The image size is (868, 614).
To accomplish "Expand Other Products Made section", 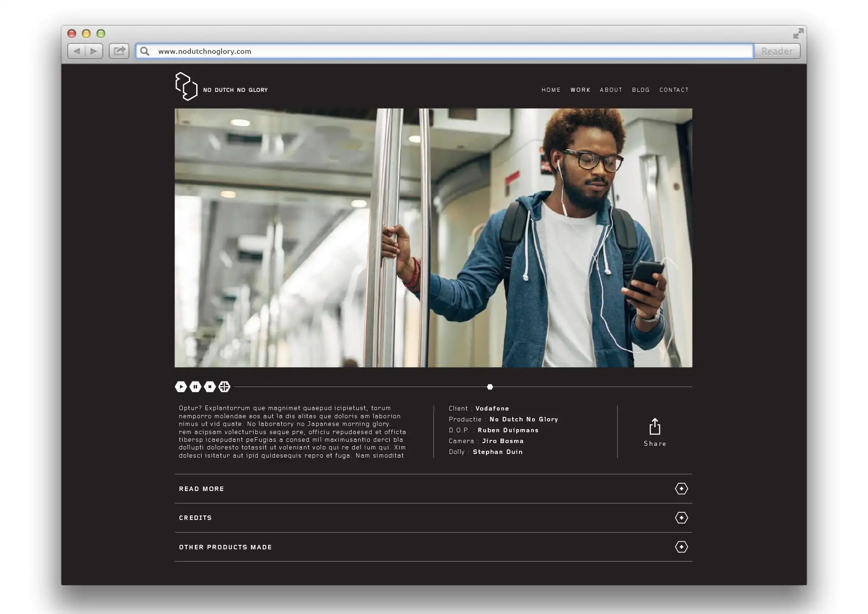I will [681, 547].
